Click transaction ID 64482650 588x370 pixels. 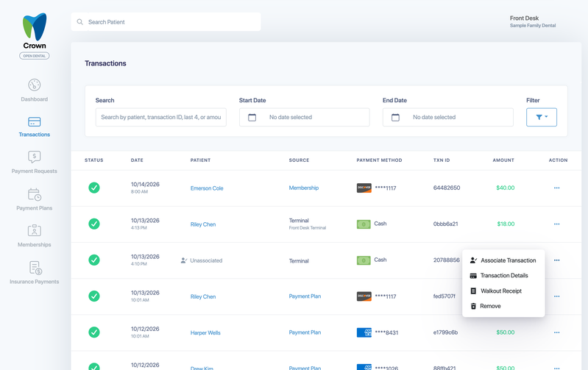pyautogui.click(x=447, y=188)
